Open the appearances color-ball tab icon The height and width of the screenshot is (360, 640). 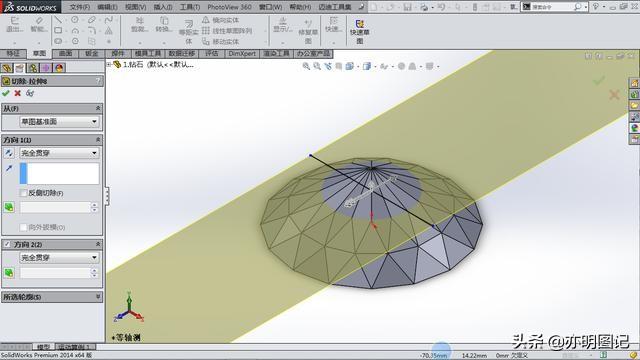click(59, 68)
